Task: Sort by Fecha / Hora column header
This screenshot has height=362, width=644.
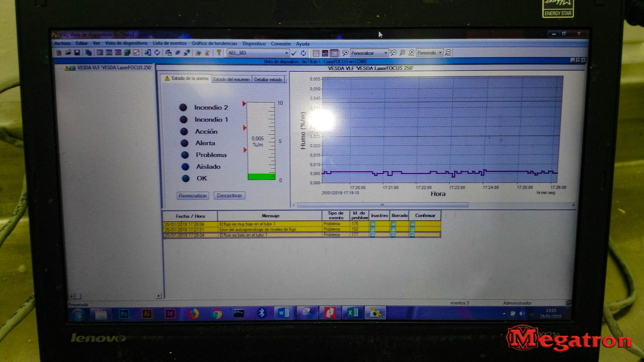Action: (x=190, y=216)
